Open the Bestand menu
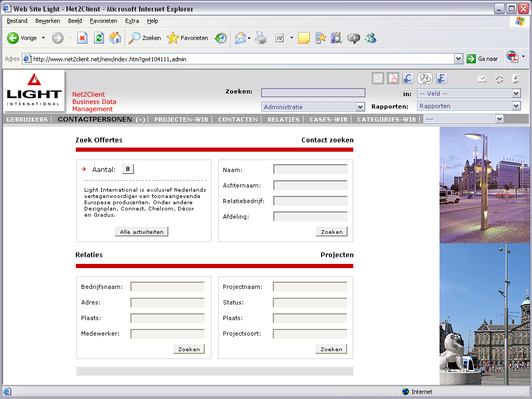This screenshot has width=532, height=399. [x=17, y=21]
